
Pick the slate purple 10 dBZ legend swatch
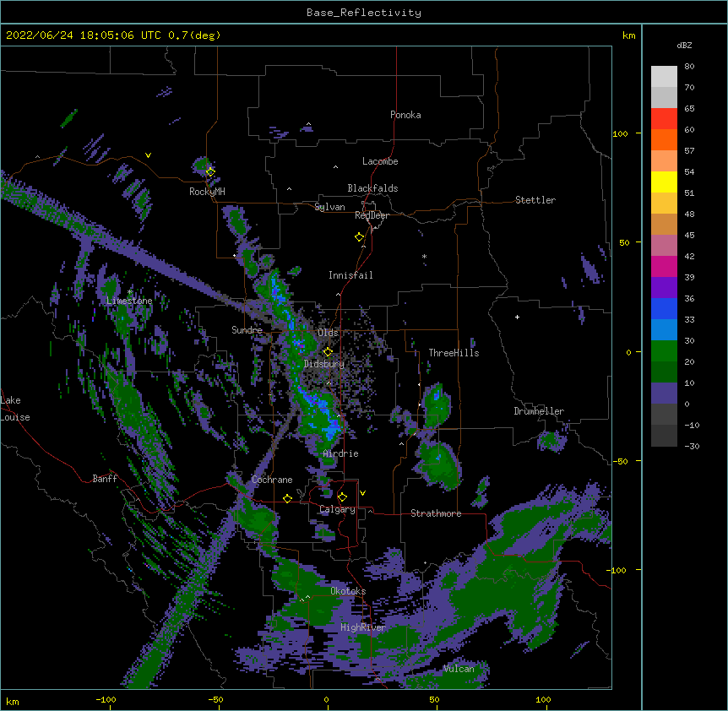coord(664,393)
